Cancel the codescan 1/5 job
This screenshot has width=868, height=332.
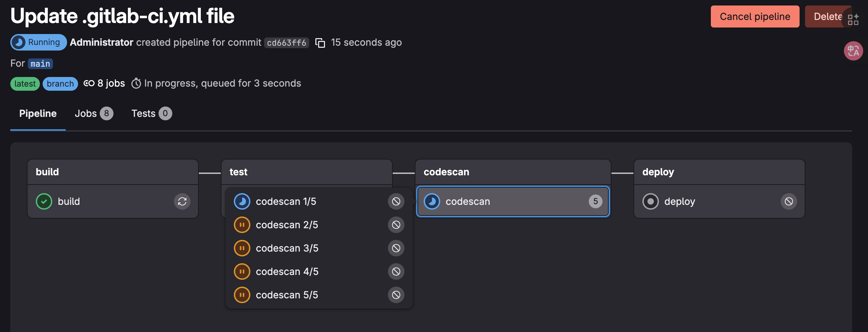click(396, 201)
